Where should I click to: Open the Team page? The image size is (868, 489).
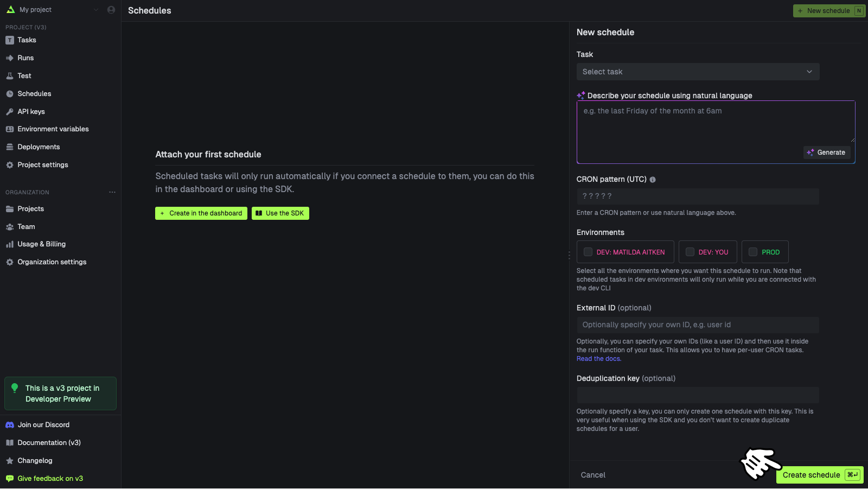tap(26, 226)
